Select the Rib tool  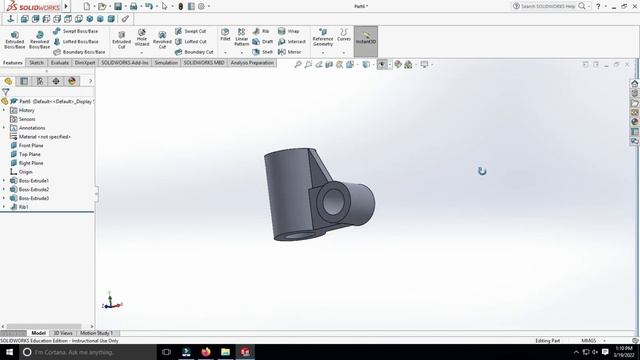coord(261,31)
